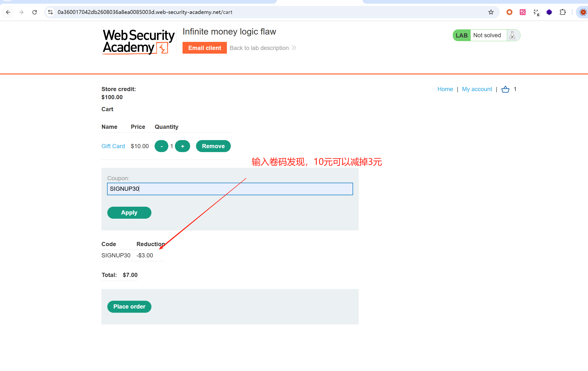588x371 pixels.
Task: Apply the SIGNUP30 coupon
Action: [x=129, y=213]
